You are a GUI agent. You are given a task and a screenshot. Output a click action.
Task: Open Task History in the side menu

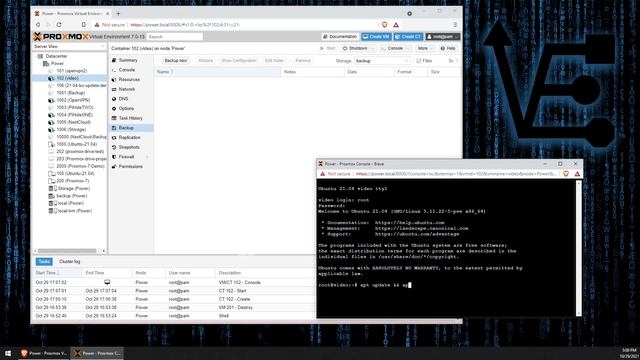[131, 118]
